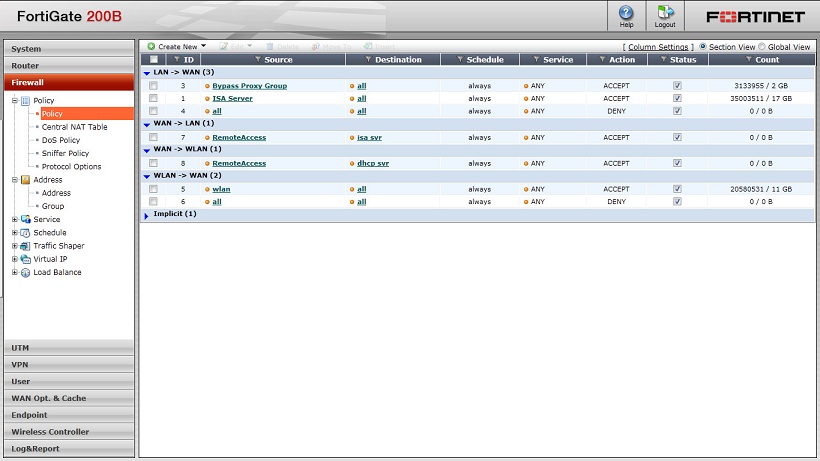The width and height of the screenshot is (820, 461).
Task: Check the row checkbox for policy ID 7
Action: 153,137
